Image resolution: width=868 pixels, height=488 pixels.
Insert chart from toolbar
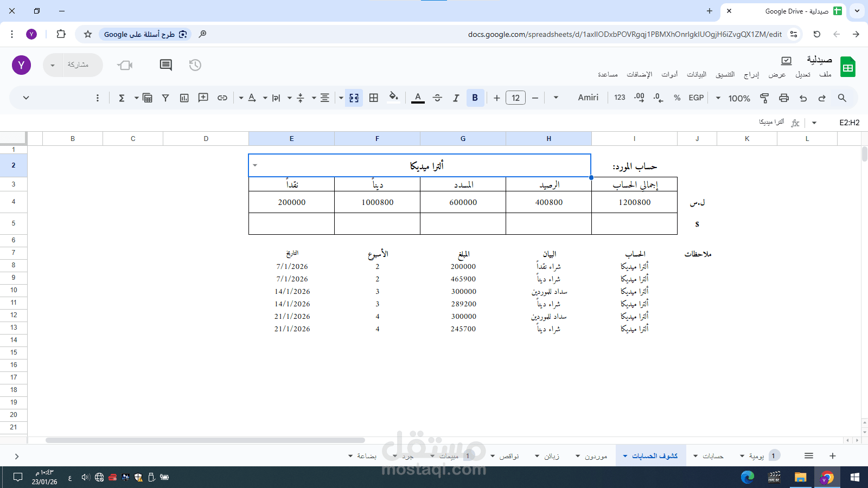pos(184,98)
